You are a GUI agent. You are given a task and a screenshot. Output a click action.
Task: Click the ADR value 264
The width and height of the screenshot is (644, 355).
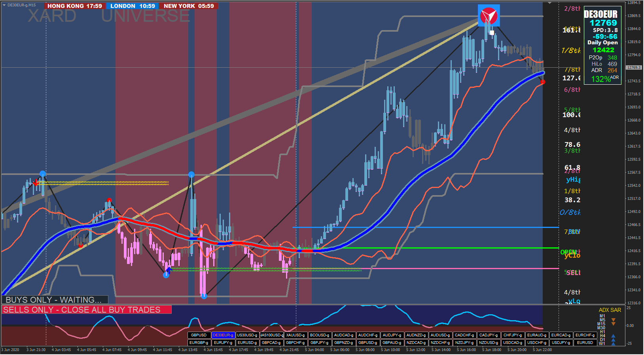pyautogui.click(x=612, y=70)
